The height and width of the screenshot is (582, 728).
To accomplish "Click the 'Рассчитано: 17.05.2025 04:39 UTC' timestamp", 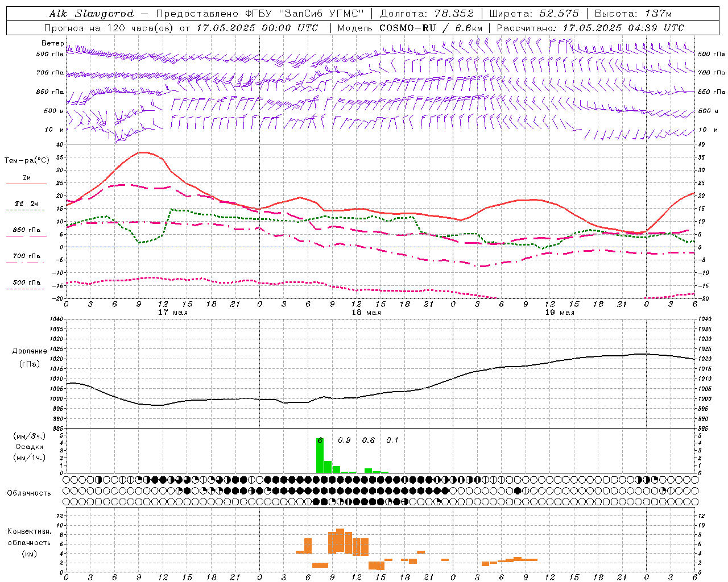I will click(590, 28).
